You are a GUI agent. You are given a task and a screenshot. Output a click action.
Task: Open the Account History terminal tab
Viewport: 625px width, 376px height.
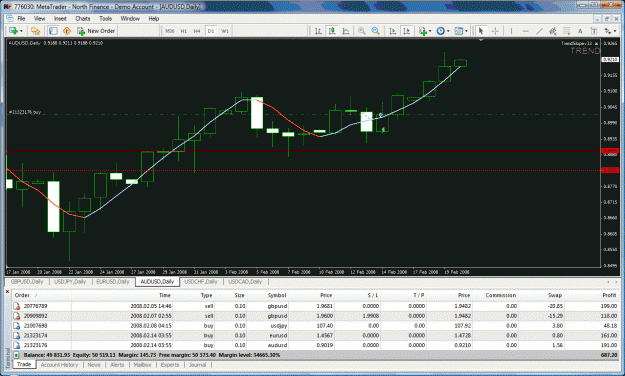tap(59, 364)
